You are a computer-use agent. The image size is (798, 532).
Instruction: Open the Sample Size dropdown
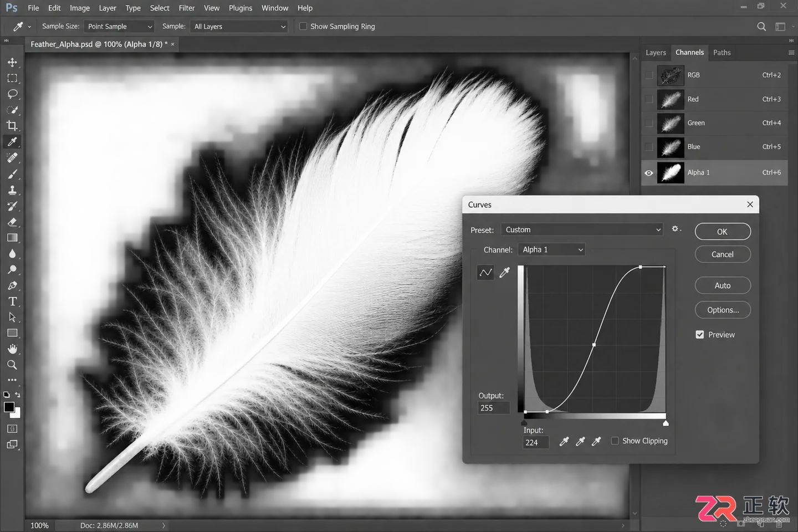[x=119, y=27]
